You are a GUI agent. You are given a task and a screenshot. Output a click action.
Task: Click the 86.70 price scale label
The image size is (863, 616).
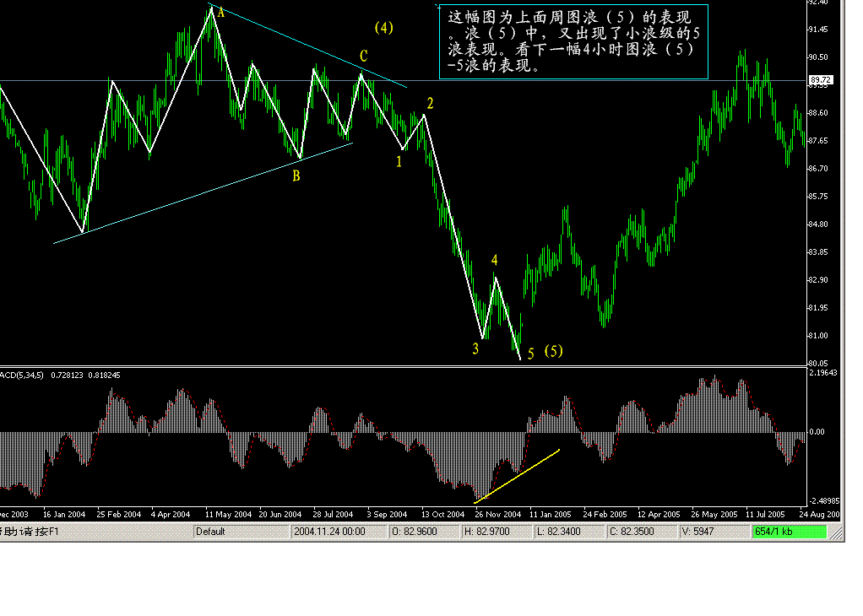tap(818, 168)
